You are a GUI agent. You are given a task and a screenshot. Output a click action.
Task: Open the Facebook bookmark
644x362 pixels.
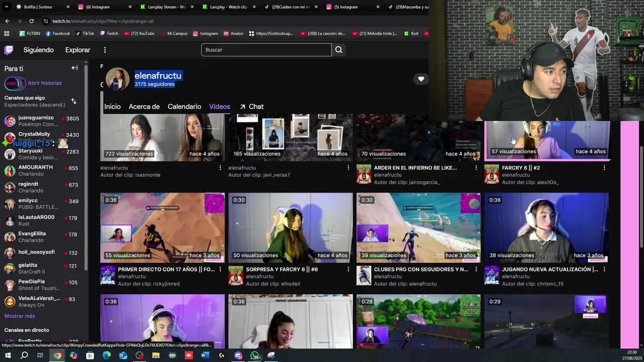[x=58, y=34]
